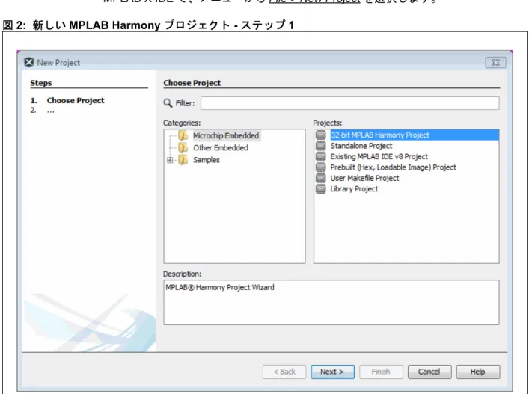Click the New Project window title icon
532x394 pixels.
point(29,62)
